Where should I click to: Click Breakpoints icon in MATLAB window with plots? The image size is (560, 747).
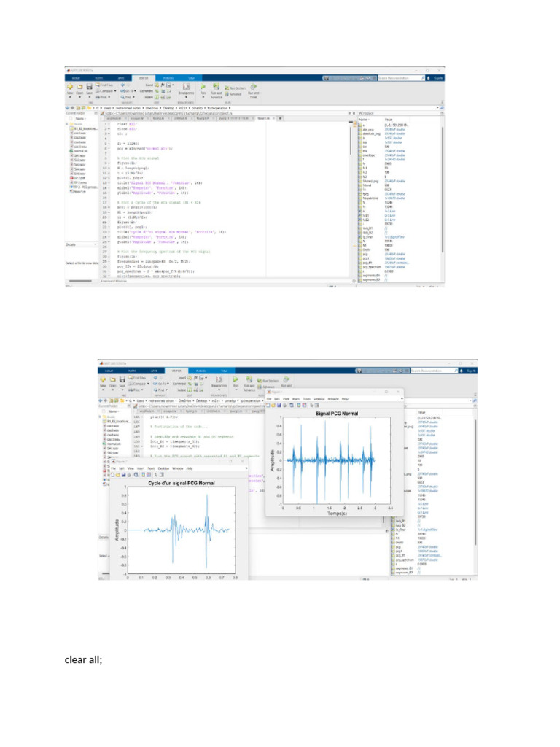tap(219, 379)
